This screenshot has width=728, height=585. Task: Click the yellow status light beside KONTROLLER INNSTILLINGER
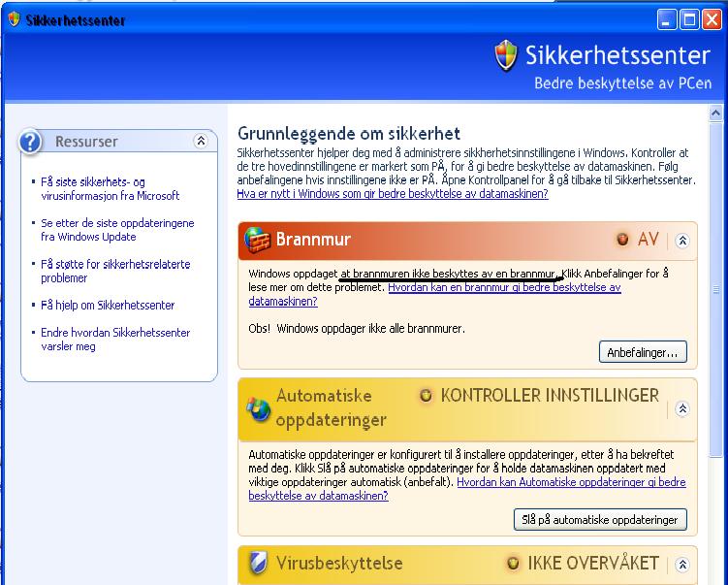coord(426,396)
